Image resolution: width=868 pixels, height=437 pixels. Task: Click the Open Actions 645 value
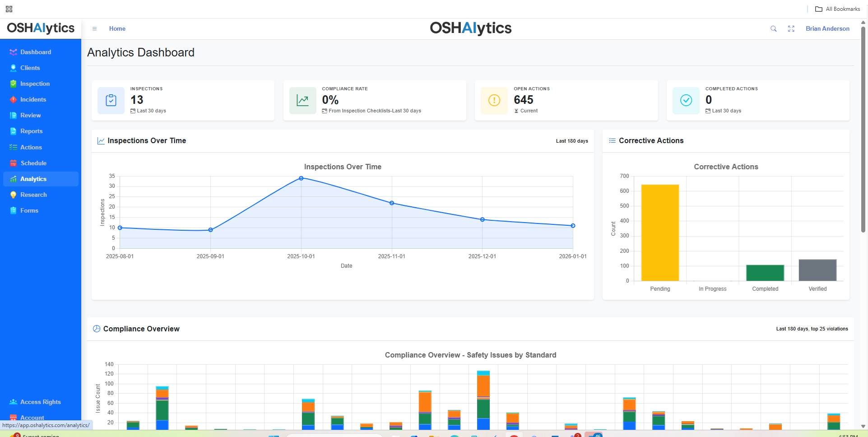pos(524,100)
